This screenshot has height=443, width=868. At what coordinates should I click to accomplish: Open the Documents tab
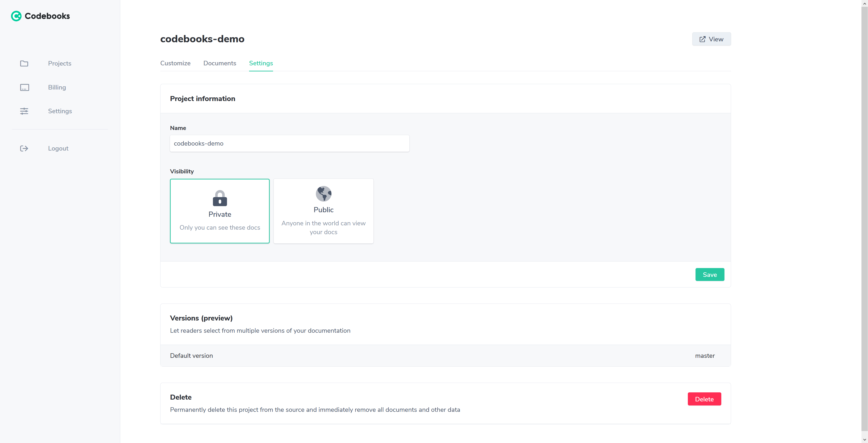coord(220,63)
